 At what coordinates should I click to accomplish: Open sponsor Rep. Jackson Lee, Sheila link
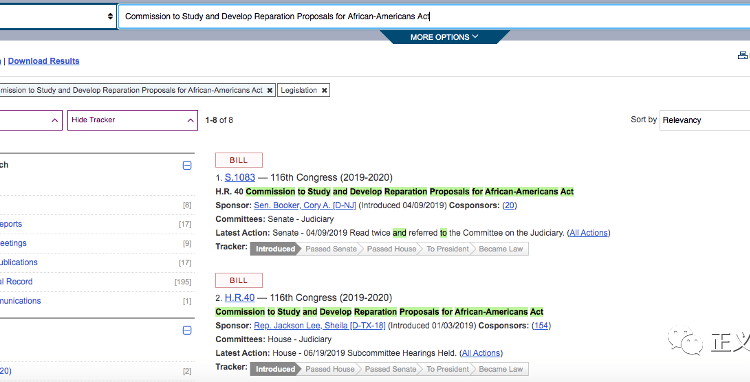pos(320,325)
